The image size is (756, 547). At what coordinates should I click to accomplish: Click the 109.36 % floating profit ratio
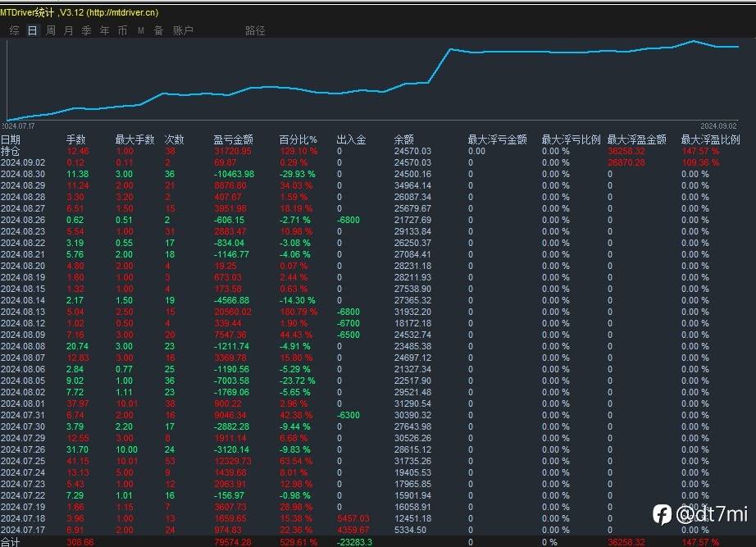coord(700,162)
